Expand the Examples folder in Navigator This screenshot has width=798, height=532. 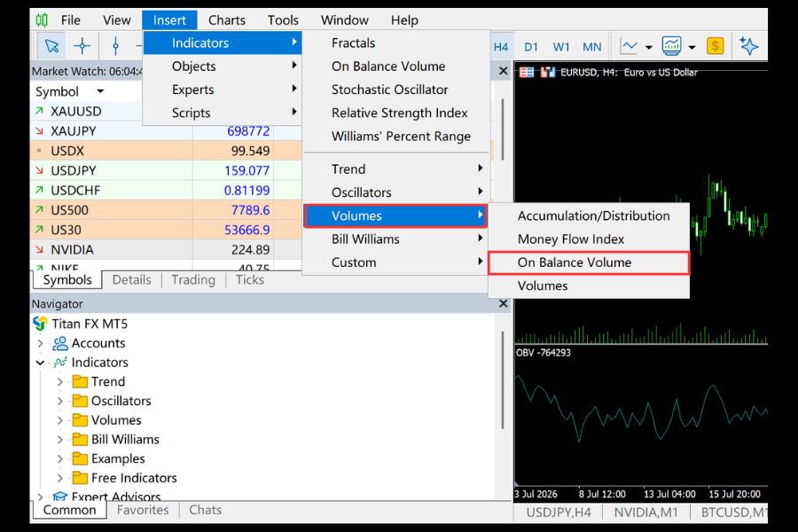pyautogui.click(x=60, y=458)
